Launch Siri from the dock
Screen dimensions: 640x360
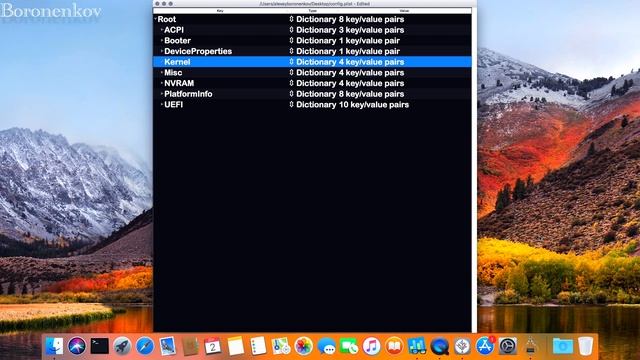tap(77, 346)
